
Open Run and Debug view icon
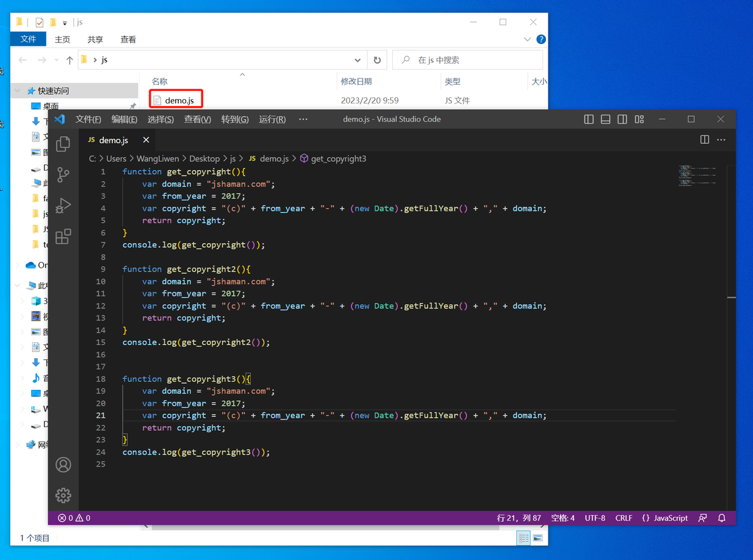click(x=63, y=205)
